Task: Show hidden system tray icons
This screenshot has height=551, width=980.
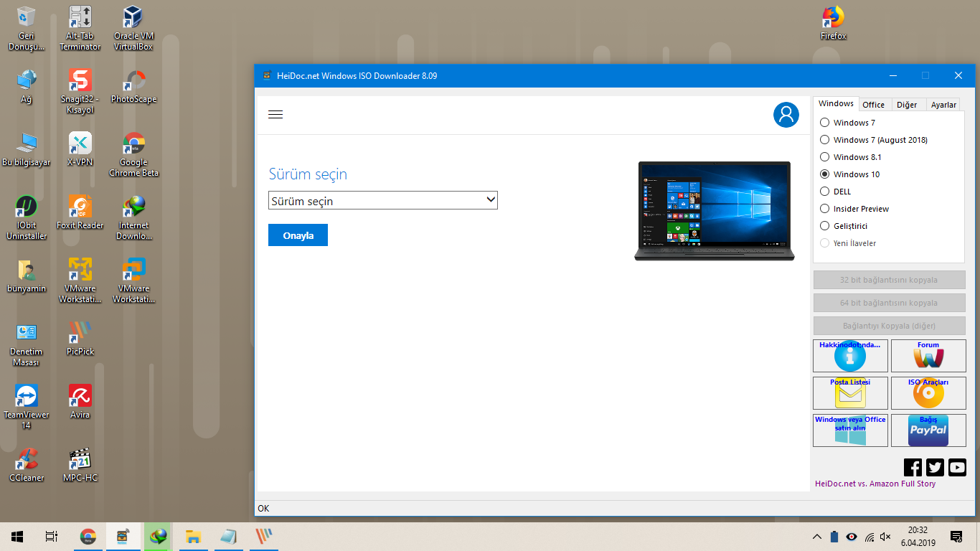Action: coord(816,537)
